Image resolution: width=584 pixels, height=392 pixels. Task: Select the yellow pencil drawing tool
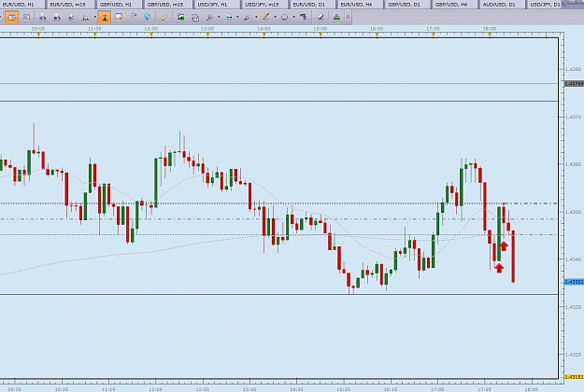pyautogui.click(x=164, y=17)
